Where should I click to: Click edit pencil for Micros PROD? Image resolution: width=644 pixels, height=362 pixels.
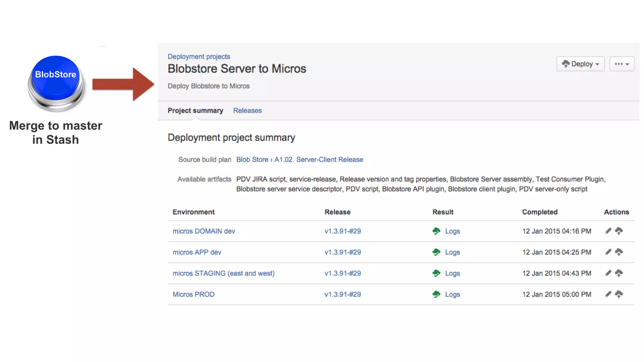coord(608,294)
